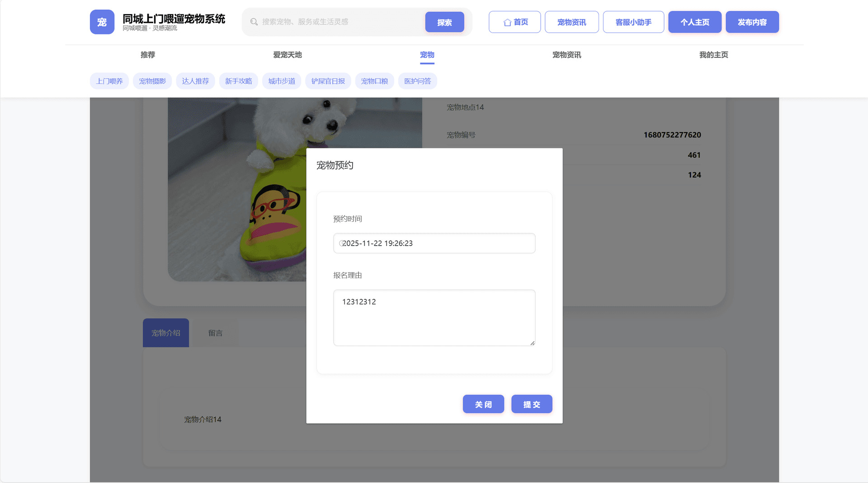868x483 pixels.
Task: Switch to the 推荐 tab
Action: tap(147, 55)
